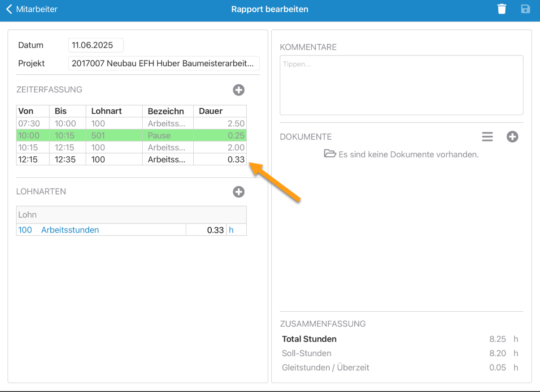Edit the 0.33 hours value under Lohn
Screen dimensions: 540x392
click(206, 230)
